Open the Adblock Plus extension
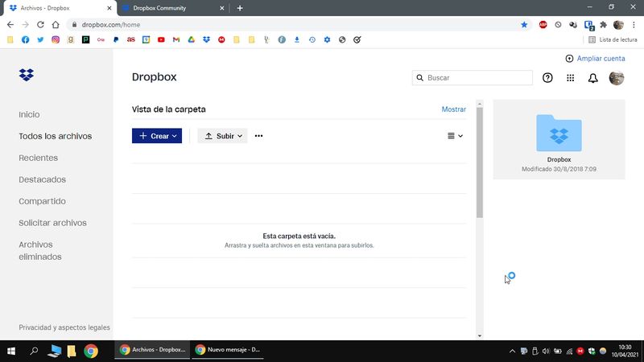644x362 pixels. 543,25
